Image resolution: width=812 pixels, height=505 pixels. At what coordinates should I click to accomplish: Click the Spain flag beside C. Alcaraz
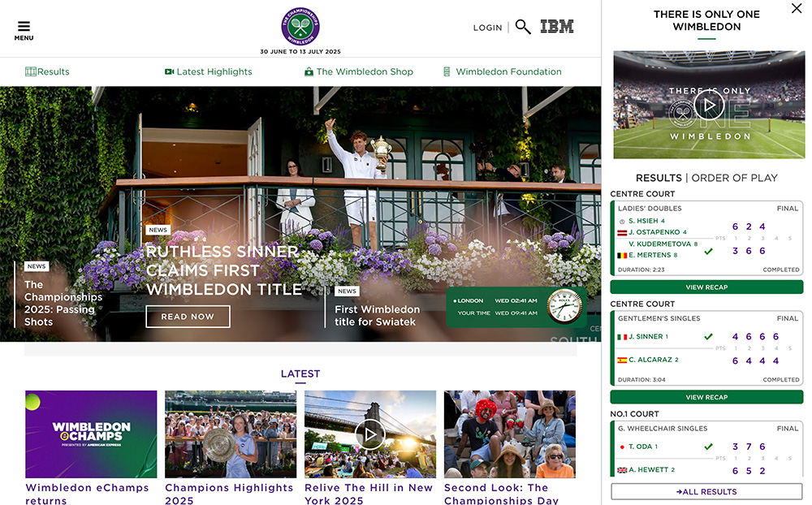coord(622,360)
